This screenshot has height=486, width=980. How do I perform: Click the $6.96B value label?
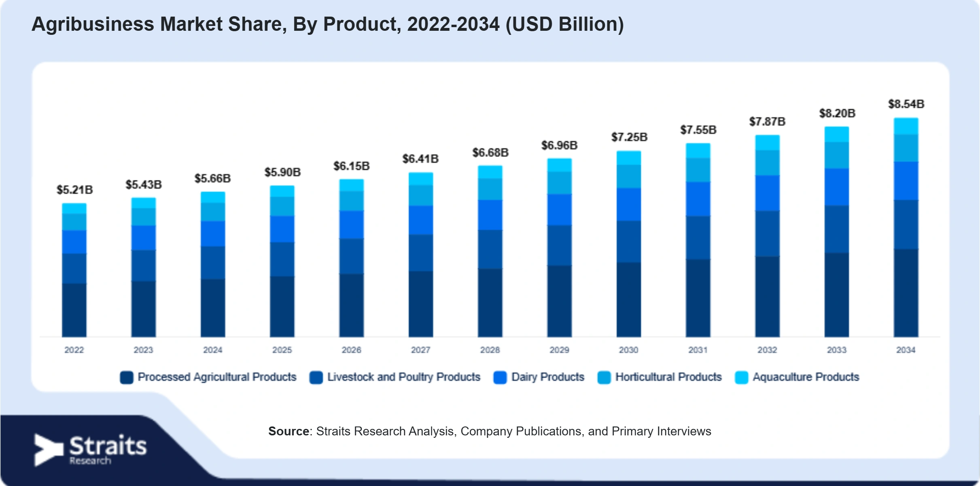coord(560,145)
